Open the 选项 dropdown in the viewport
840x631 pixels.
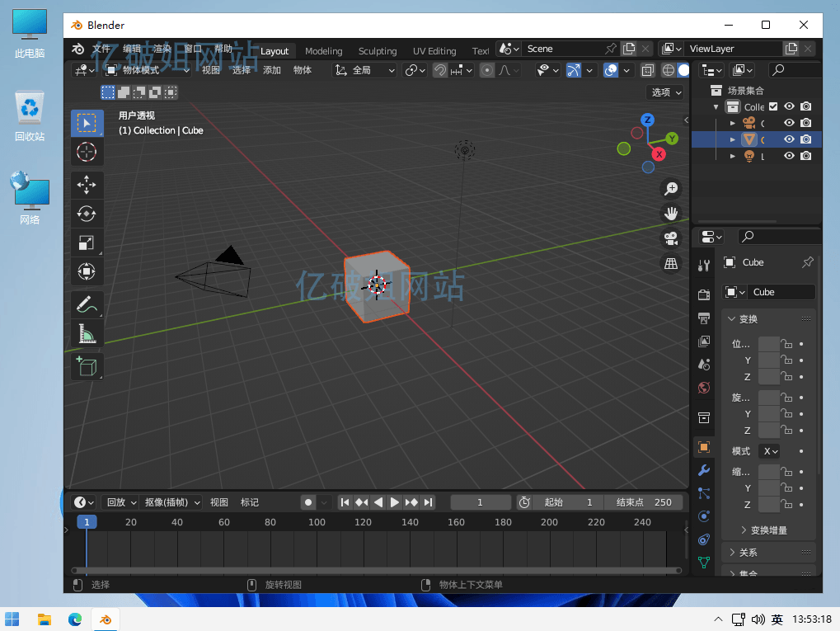(x=665, y=92)
